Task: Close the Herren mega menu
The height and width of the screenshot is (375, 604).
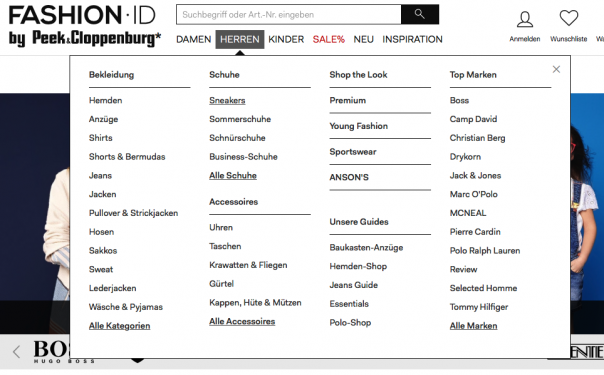Action: coord(556,69)
